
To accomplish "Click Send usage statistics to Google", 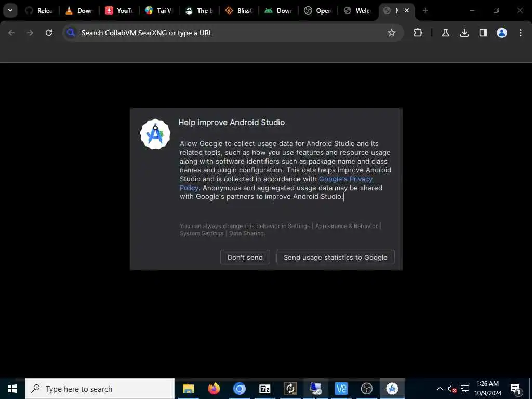I will 335,257.
